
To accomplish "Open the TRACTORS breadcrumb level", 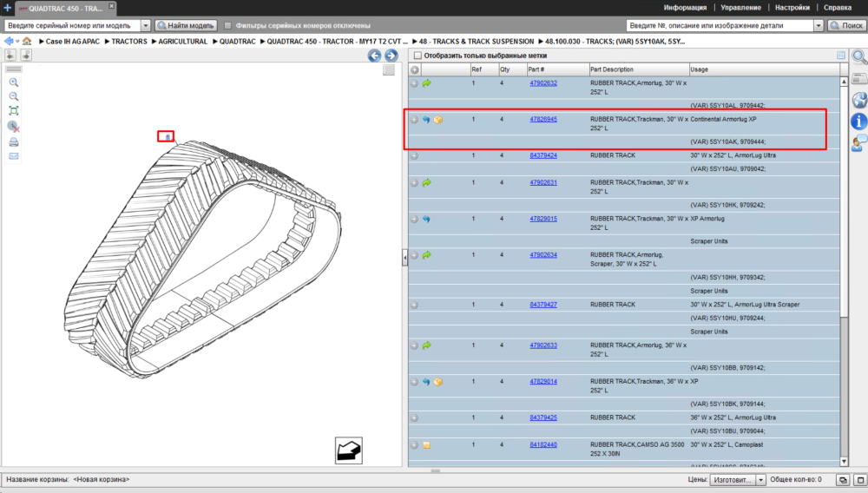I will (129, 42).
